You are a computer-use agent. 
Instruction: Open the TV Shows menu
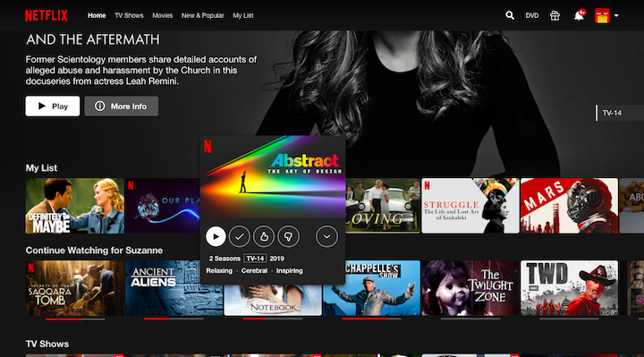coord(129,15)
